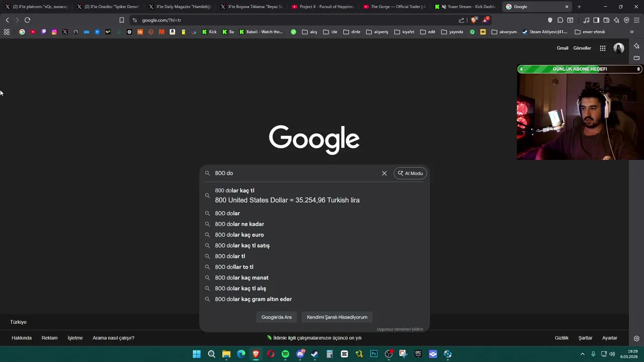Click Google'da Ara button

click(276, 317)
